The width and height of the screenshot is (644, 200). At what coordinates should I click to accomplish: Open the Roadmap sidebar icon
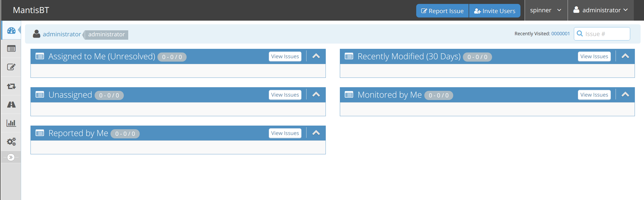click(x=11, y=104)
